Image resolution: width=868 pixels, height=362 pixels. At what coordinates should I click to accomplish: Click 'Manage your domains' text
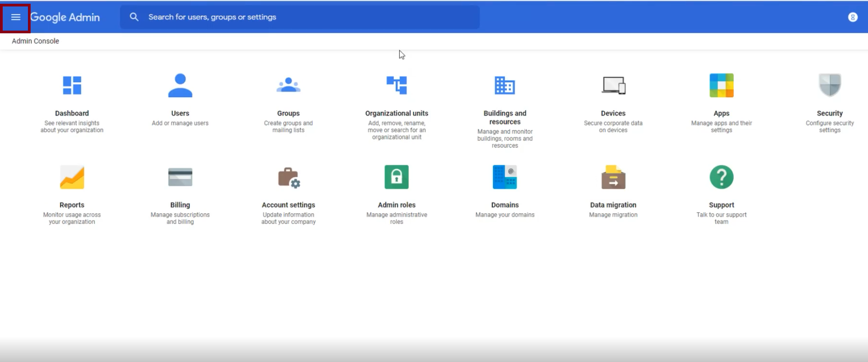point(505,215)
